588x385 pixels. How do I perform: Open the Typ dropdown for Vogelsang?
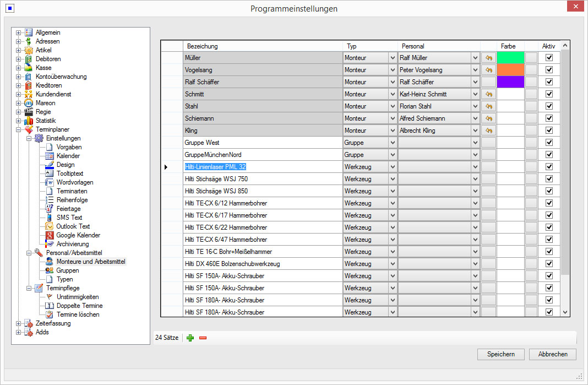(x=393, y=70)
